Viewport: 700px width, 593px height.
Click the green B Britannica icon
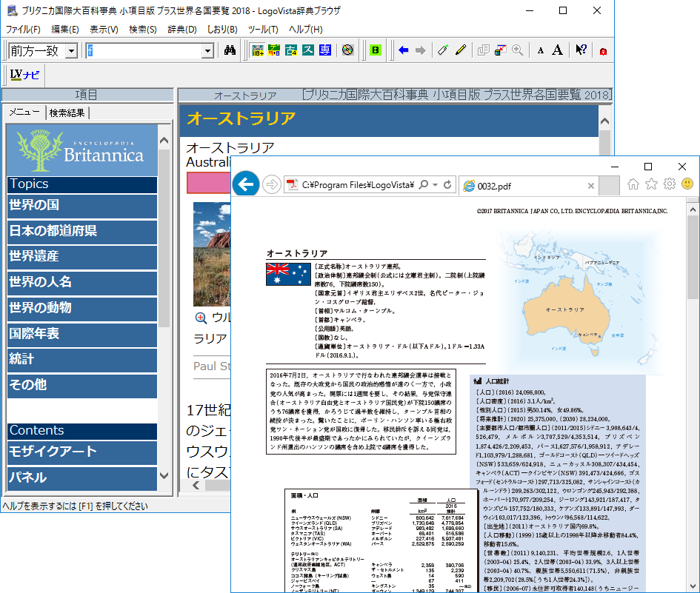pyautogui.click(x=376, y=50)
